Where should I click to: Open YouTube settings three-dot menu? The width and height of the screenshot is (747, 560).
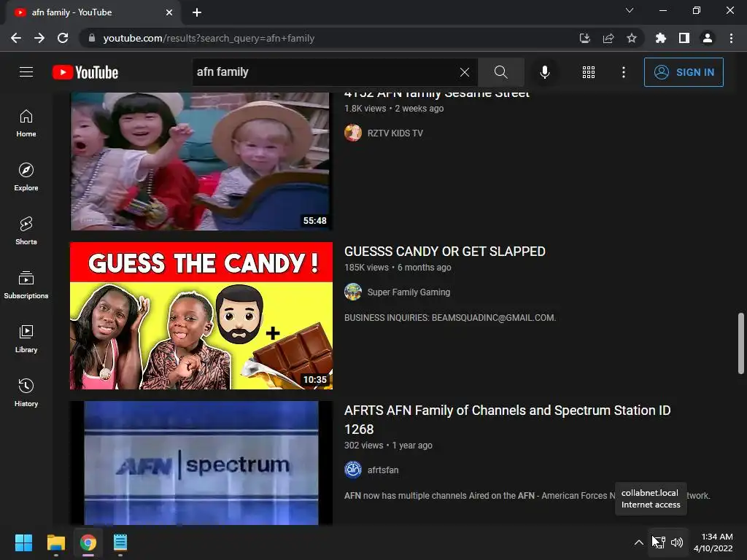(623, 72)
